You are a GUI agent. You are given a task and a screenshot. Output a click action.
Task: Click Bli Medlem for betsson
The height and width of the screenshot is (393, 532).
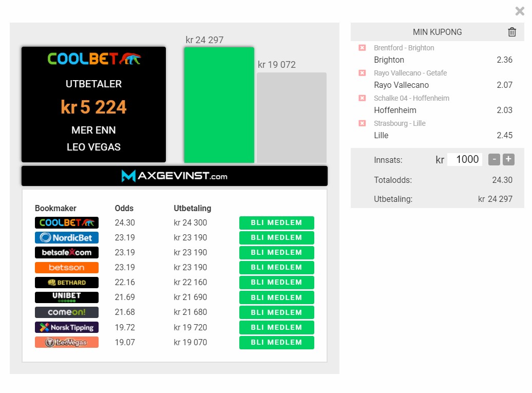pos(276,268)
